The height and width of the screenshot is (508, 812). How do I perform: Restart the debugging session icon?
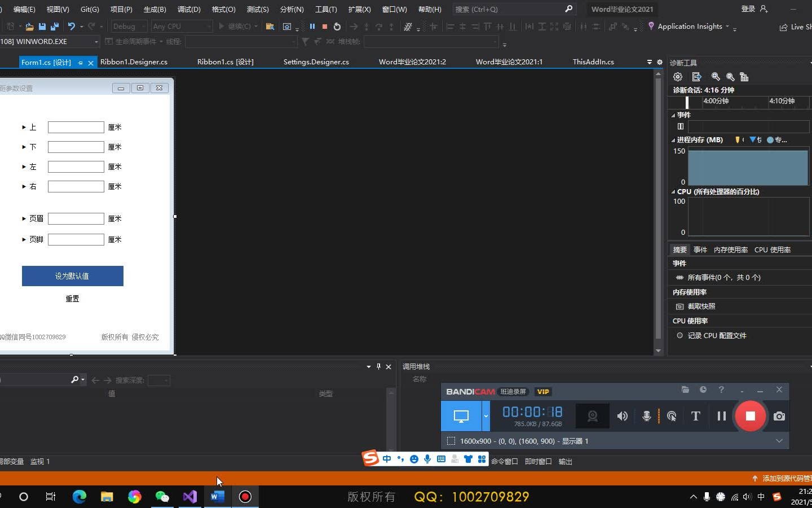[336, 27]
